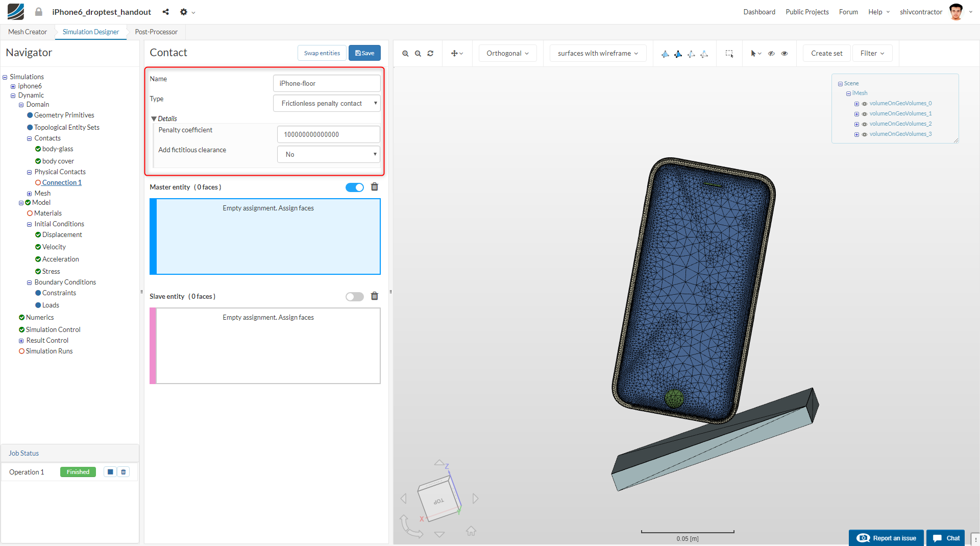The image size is (980, 546).
Task: Select the first pick-mode pyramid icon
Action: coord(665,54)
